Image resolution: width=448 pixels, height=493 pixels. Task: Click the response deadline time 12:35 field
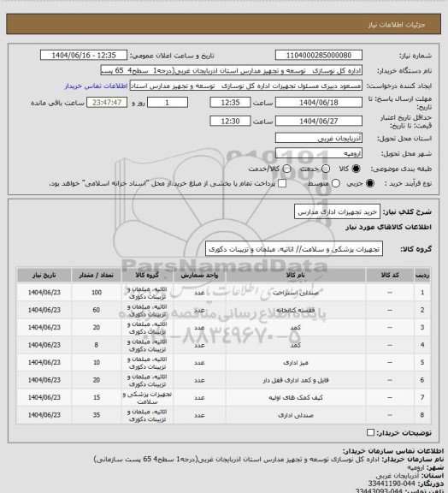click(230, 103)
